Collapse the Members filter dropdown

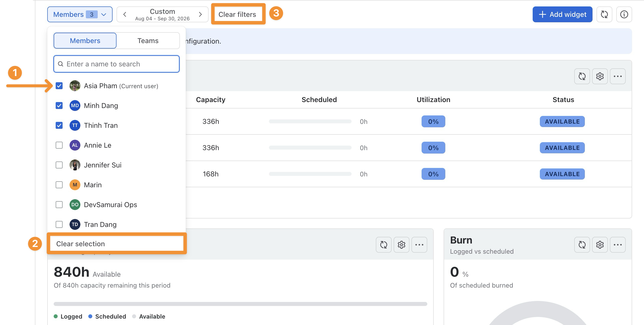(x=80, y=15)
